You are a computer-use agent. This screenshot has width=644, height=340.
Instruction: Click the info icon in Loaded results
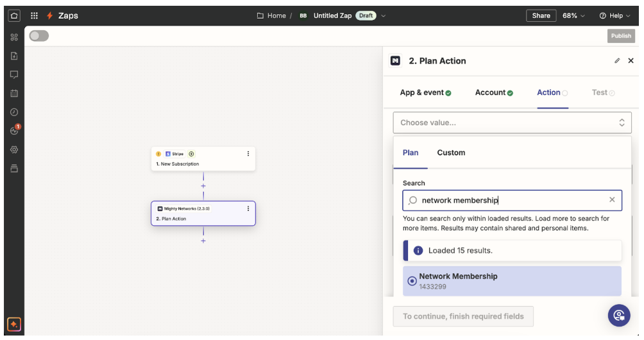pos(418,250)
